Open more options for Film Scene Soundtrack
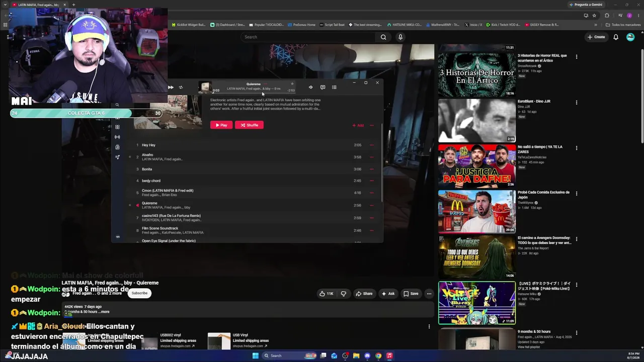644x362 pixels. pyautogui.click(x=372, y=231)
